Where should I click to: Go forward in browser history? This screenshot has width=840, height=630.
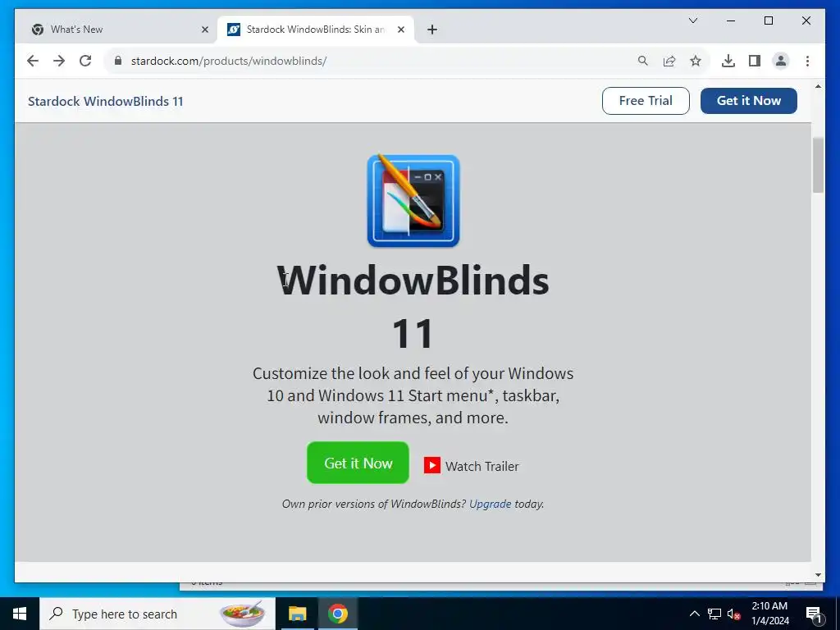coord(59,61)
